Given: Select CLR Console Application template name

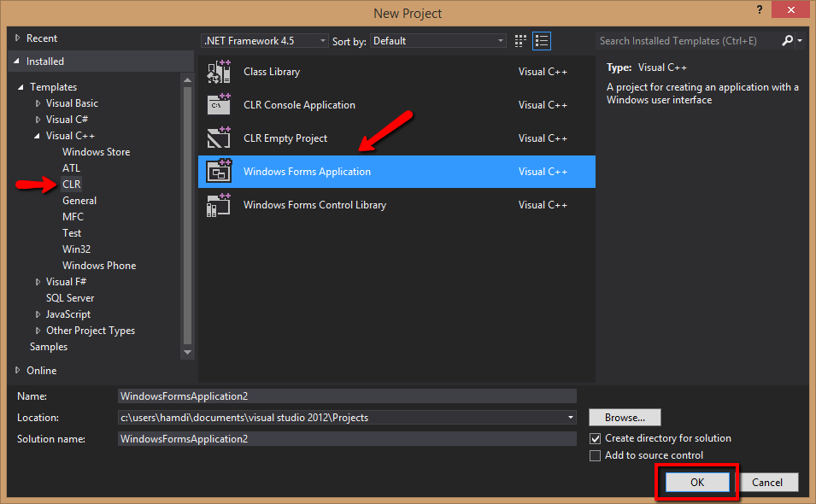Looking at the screenshot, I should point(299,104).
